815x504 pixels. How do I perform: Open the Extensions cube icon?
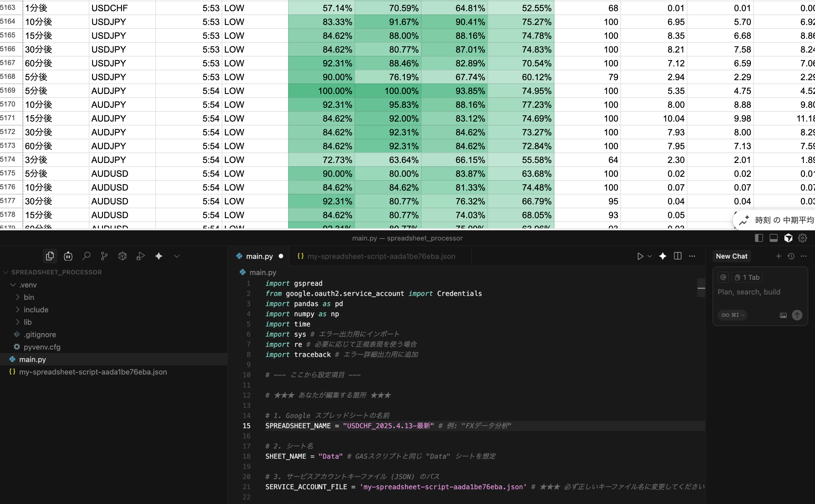(x=122, y=256)
